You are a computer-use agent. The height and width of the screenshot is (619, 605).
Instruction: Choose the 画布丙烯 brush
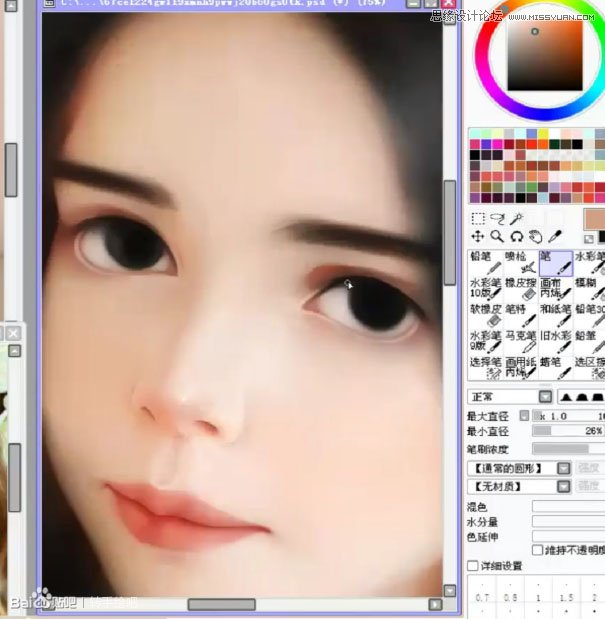[x=556, y=289]
